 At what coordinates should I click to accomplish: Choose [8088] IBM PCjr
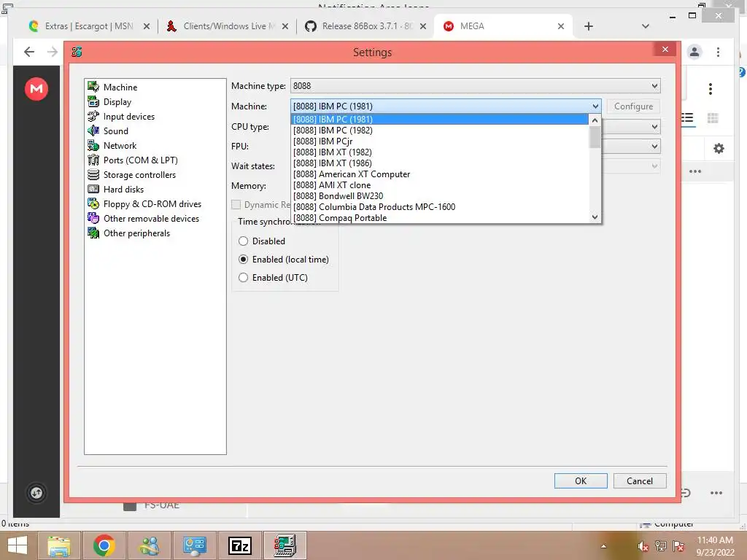point(440,141)
